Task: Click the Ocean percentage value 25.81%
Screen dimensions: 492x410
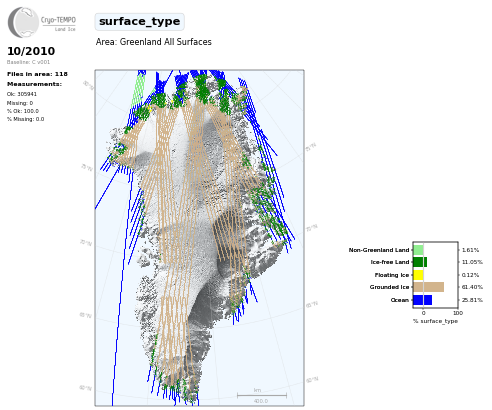Action: [x=472, y=300]
